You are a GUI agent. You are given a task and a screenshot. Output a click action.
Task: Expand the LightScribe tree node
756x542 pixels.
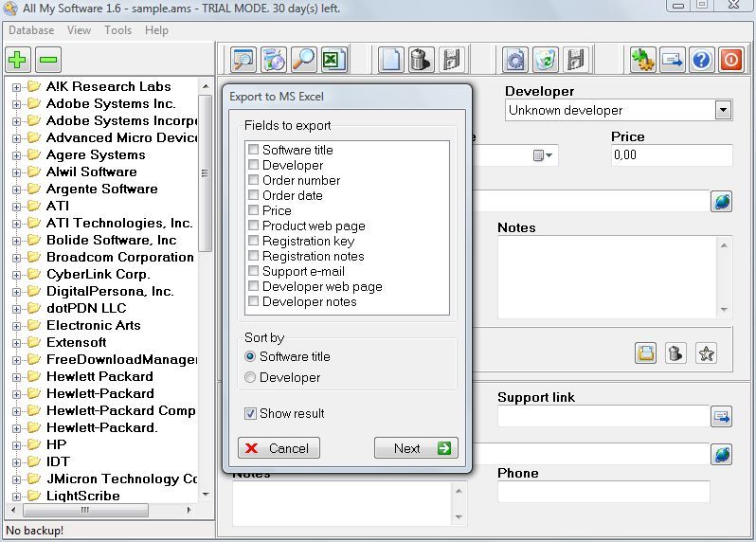click(16, 497)
